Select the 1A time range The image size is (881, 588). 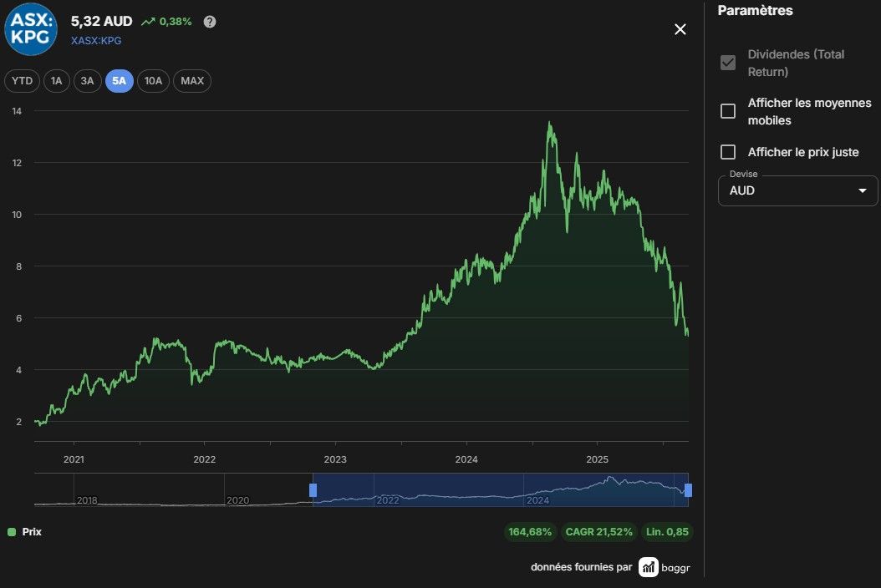pyautogui.click(x=56, y=81)
